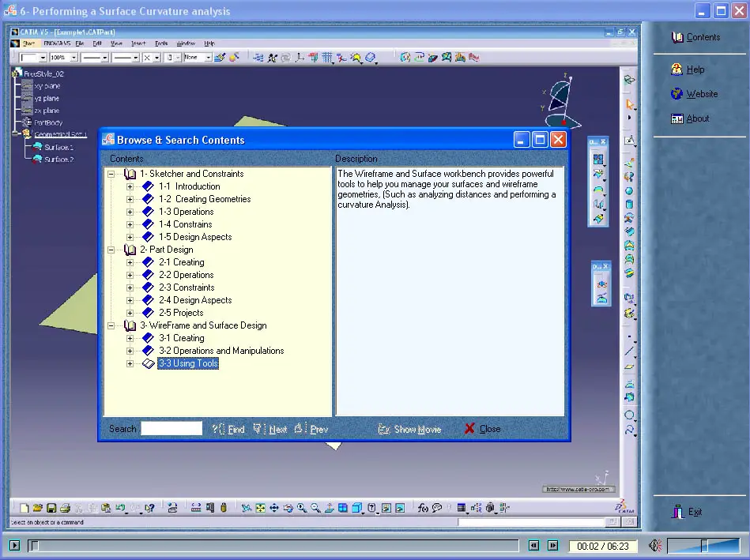
Task: Click the Zoom Out magnifier icon
Action: 315,508
